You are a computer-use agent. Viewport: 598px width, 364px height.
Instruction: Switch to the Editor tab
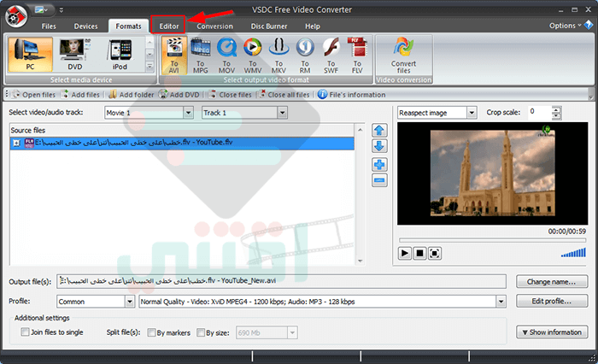168,26
